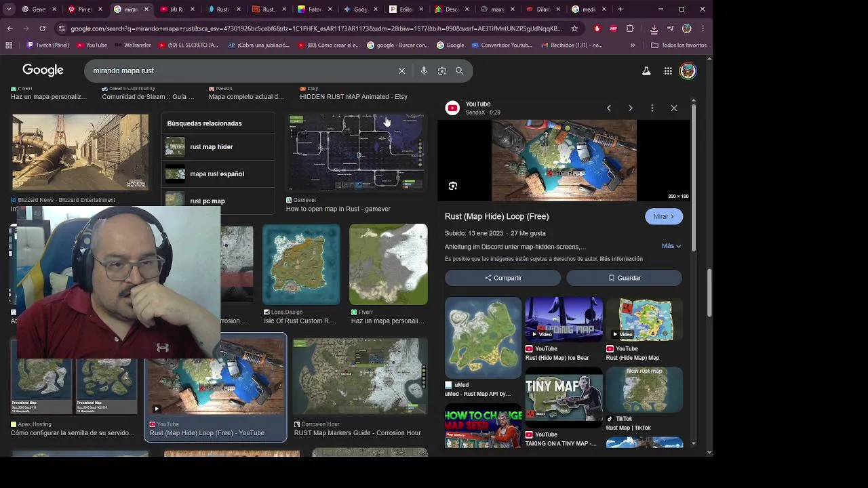Open three-dot options in preview panel
This screenshot has height=488, width=868.
click(x=652, y=108)
